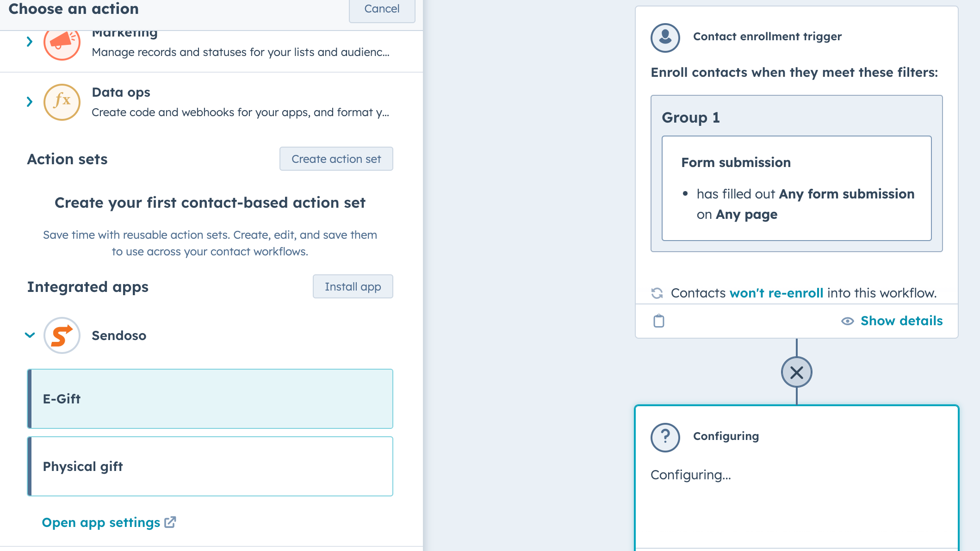Select the Physical gift action
Screen dimensions: 980x551
pos(210,466)
